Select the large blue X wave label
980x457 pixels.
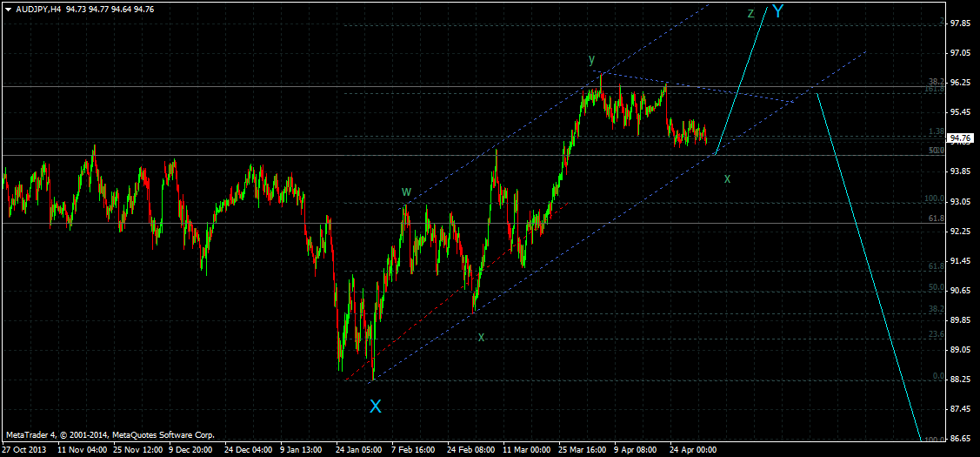click(375, 407)
